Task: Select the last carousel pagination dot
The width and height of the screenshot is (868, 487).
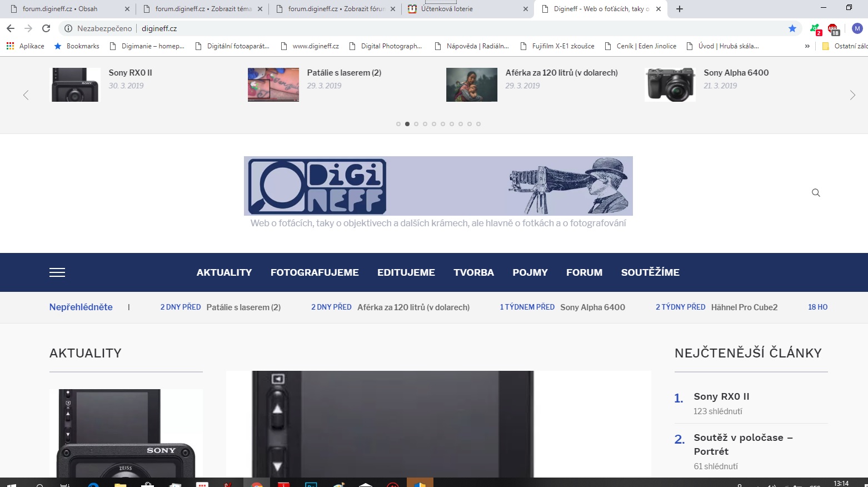Action: [478, 124]
